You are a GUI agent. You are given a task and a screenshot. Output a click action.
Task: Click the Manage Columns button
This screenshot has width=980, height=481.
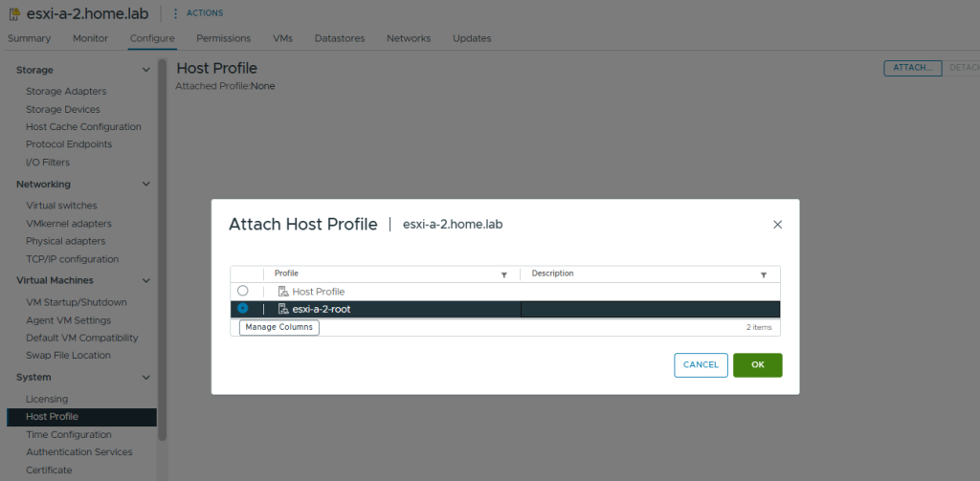point(278,327)
